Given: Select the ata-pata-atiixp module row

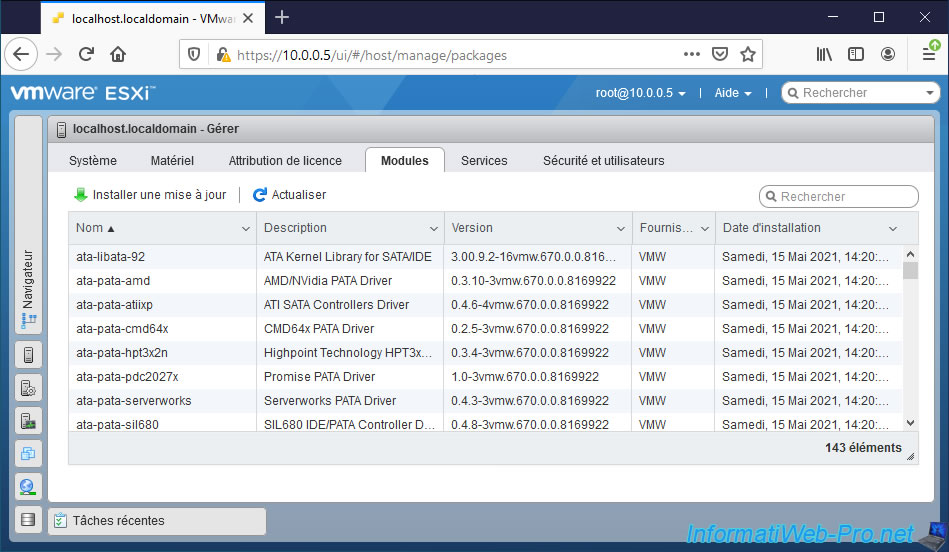Looking at the screenshot, I should point(485,304).
